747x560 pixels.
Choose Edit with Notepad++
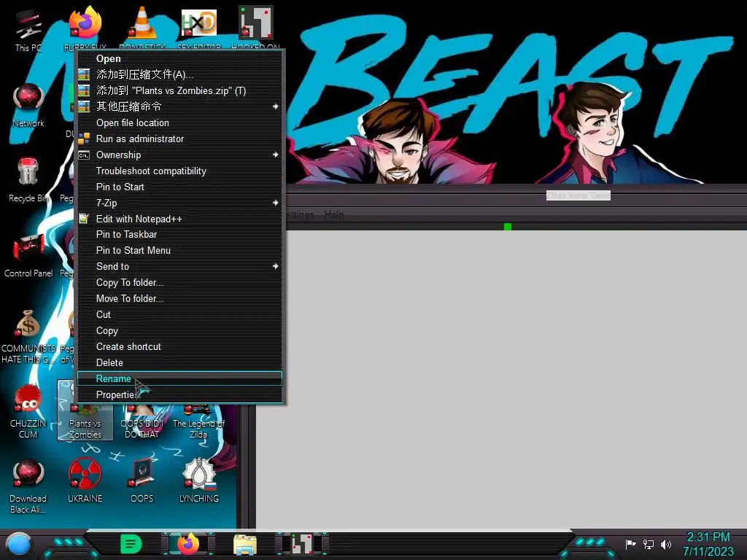tap(179, 219)
